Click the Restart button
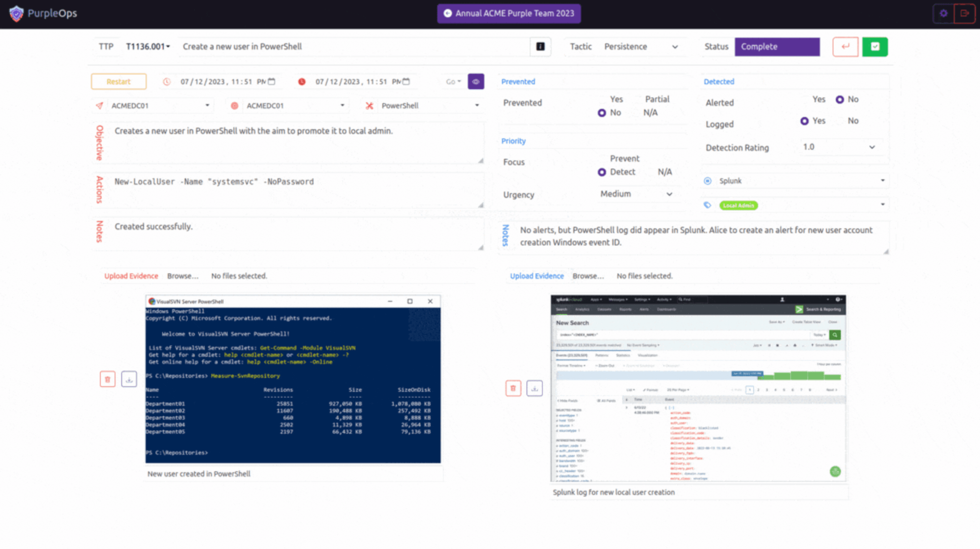Screen dimensions: 980x549 click(119, 82)
